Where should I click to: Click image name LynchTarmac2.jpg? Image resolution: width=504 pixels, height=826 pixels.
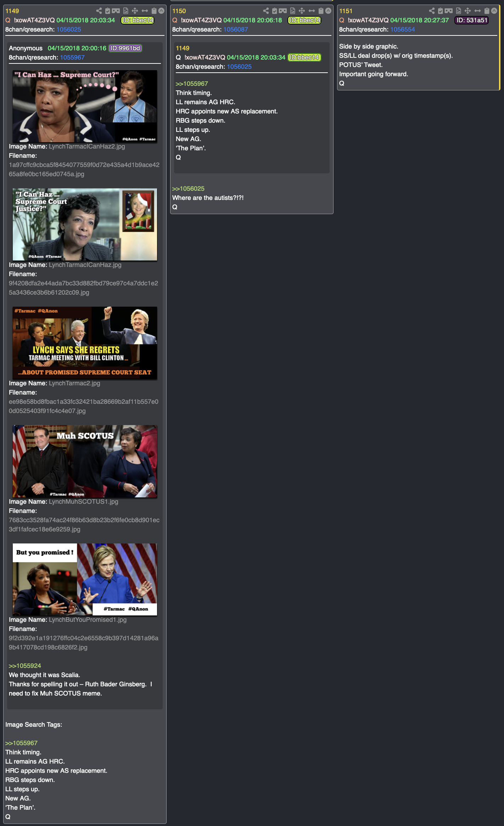click(74, 383)
